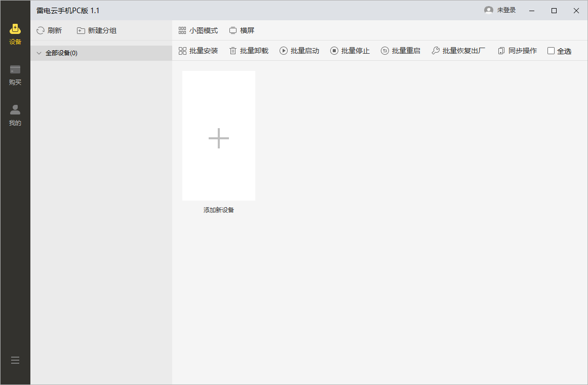
Task: Toggle 横屏 landscape orientation
Action: click(242, 30)
